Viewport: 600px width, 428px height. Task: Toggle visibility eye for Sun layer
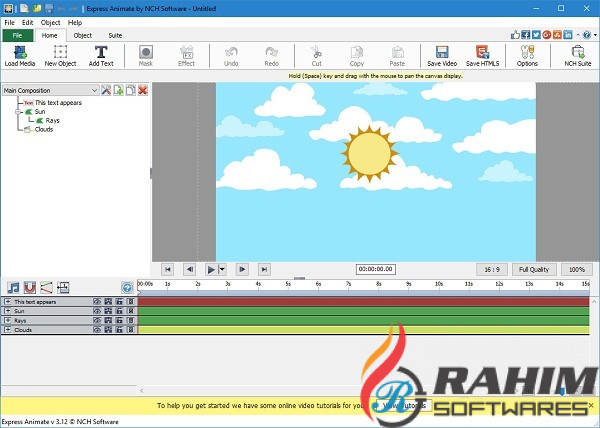pyautogui.click(x=97, y=310)
